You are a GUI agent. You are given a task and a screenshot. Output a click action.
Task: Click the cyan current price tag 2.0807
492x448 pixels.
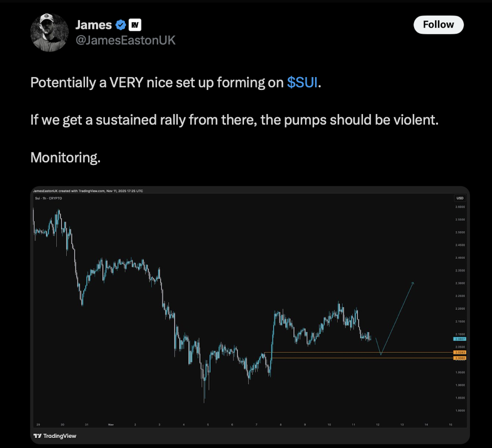pyautogui.click(x=459, y=338)
